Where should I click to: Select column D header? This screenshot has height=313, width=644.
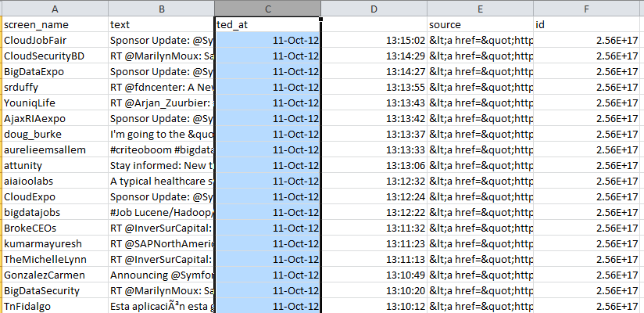(x=374, y=8)
